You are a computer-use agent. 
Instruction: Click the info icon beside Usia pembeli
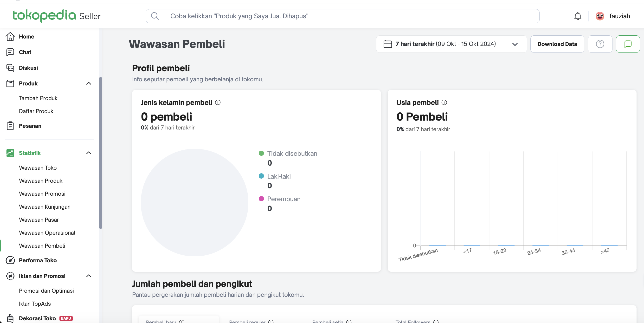coord(444,103)
